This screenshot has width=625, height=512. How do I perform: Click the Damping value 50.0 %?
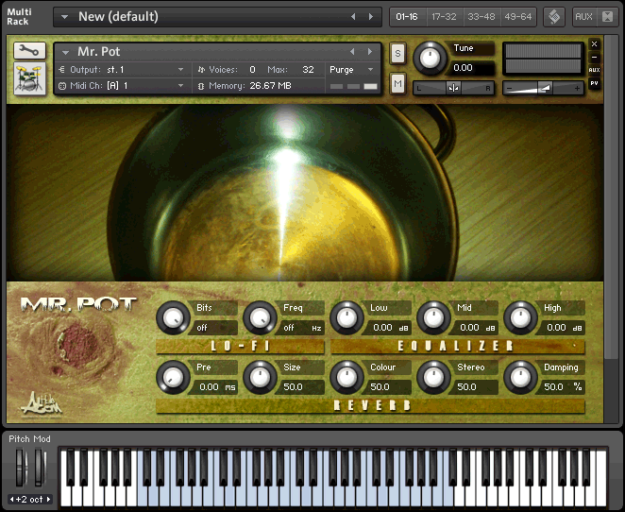point(561,387)
